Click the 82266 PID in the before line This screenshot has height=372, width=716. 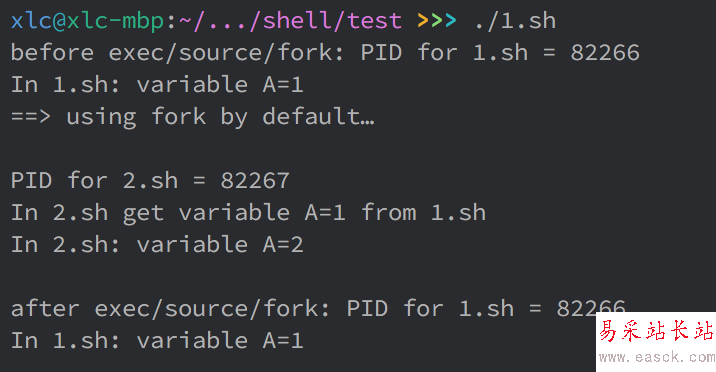coord(605,53)
